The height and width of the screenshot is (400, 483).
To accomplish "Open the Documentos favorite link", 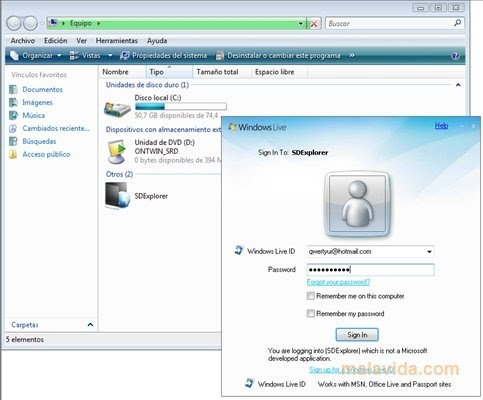I will (42, 89).
